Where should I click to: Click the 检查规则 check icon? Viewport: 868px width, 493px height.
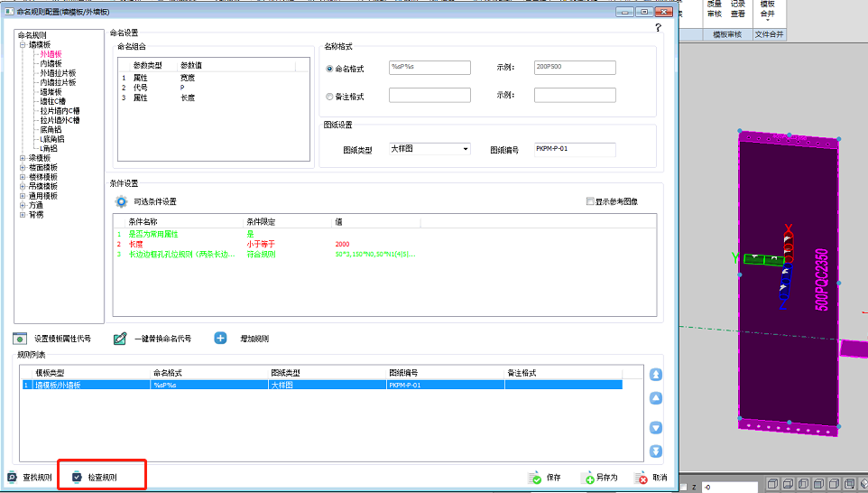(77, 477)
